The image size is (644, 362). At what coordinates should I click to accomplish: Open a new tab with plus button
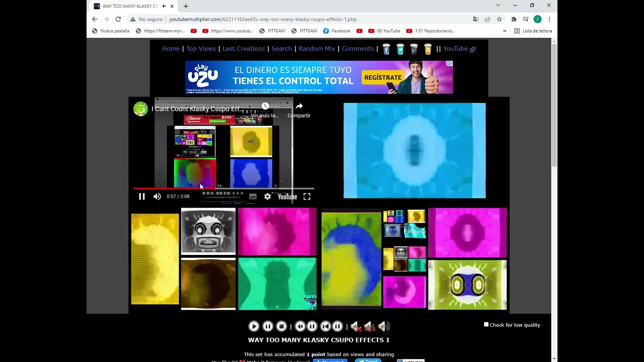(186, 6)
